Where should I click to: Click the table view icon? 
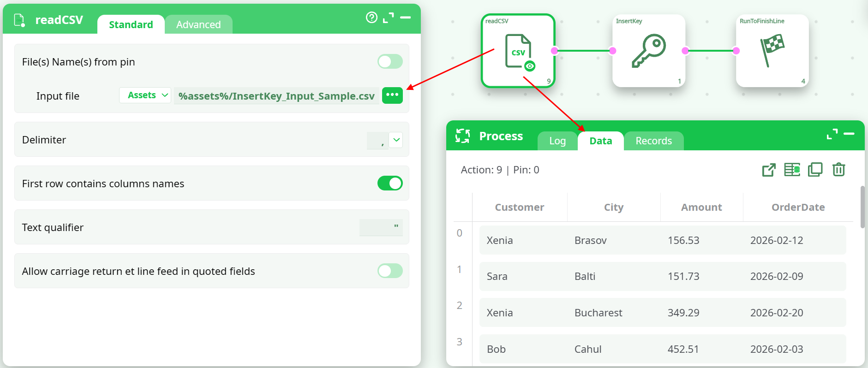792,170
